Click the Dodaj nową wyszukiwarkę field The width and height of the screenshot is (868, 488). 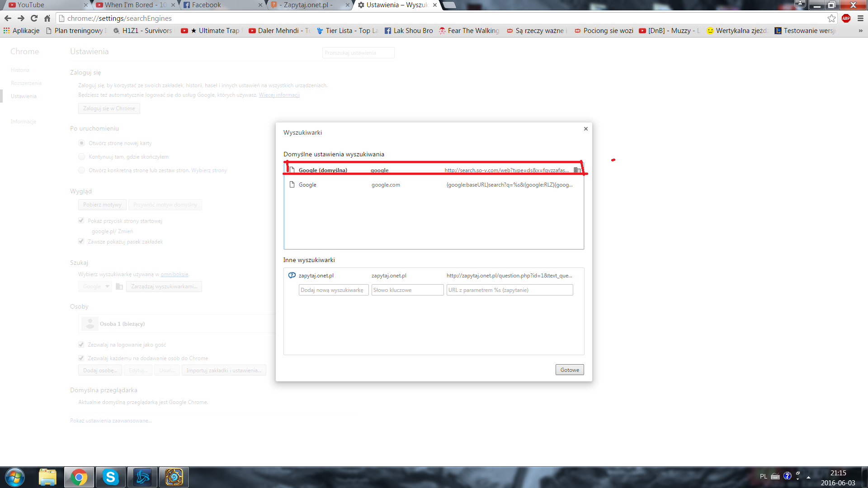coord(334,290)
